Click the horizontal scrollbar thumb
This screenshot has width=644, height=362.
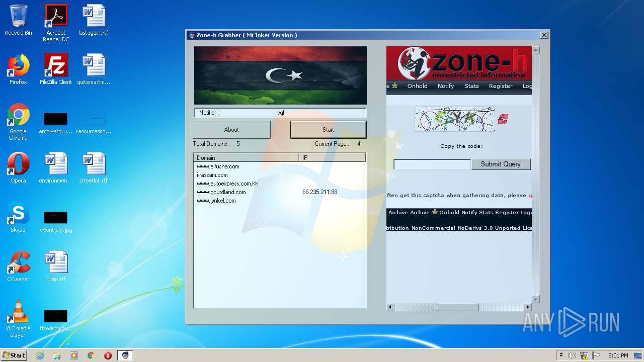point(458,307)
